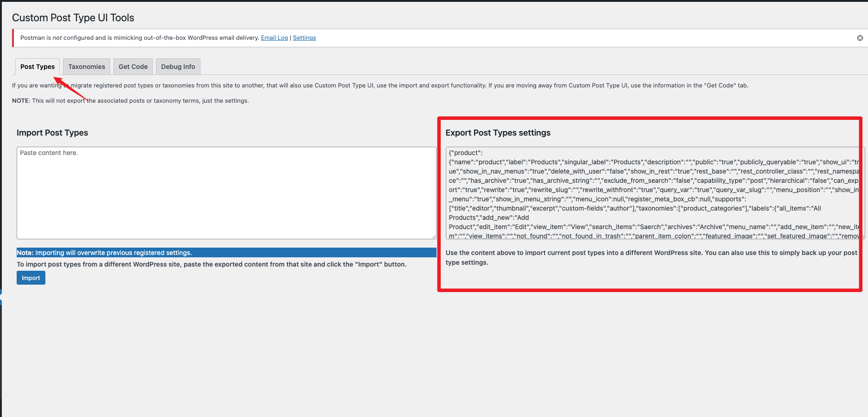Click the NOTE about associated posts text

pyautogui.click(x=130, y=101)
